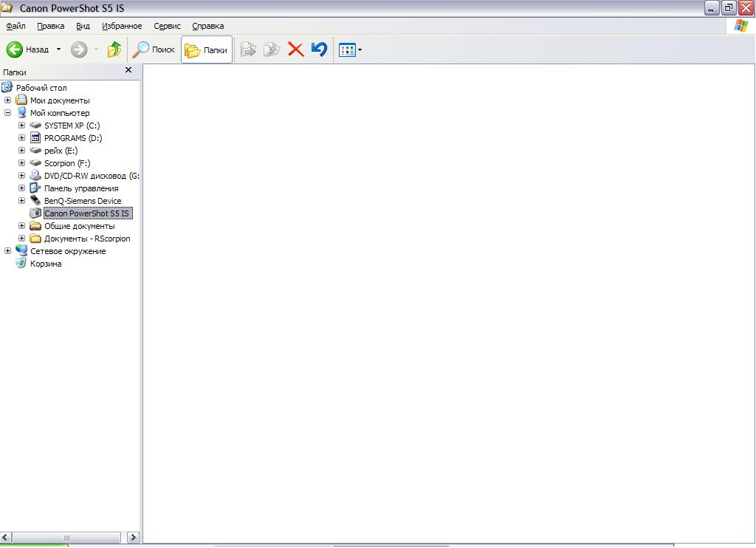Click folder tree scrollbar left arrow
756x548 pixels.
tap(6, 538)
